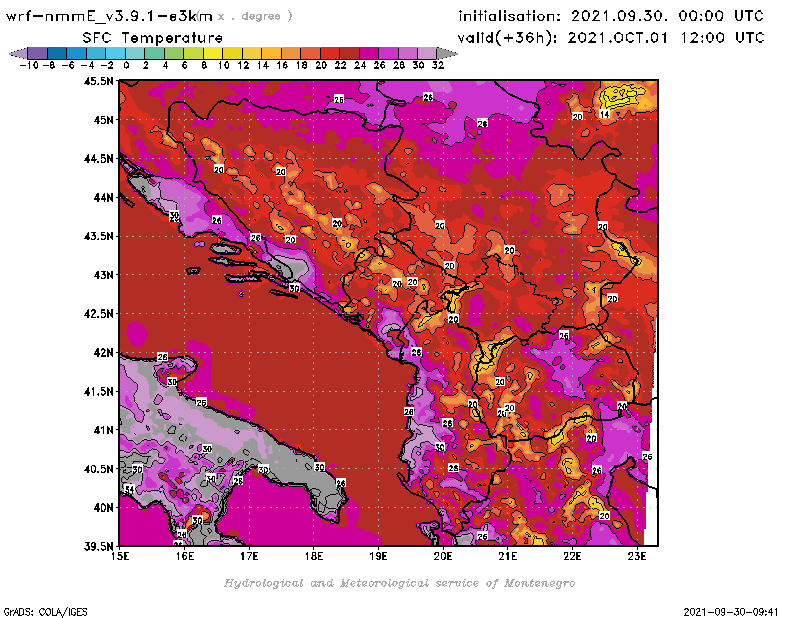The image size is (800, 618).
Task: Click the '39.5N' latitude label
Action: coord(98,546)
